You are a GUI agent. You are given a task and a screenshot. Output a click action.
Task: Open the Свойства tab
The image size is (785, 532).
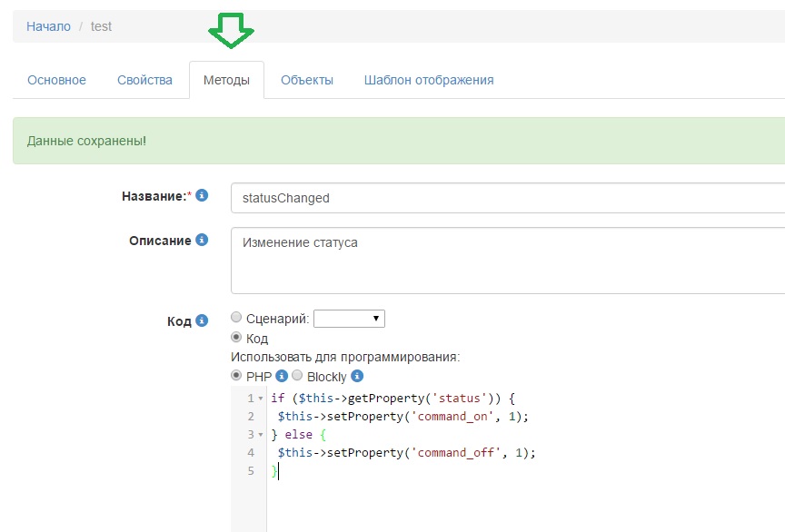[144, 80]
